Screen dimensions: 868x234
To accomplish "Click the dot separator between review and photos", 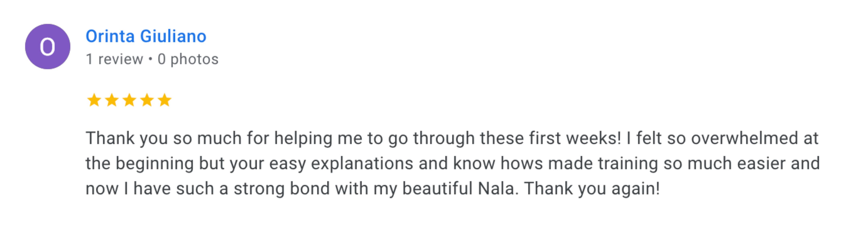I will point(150,59).
